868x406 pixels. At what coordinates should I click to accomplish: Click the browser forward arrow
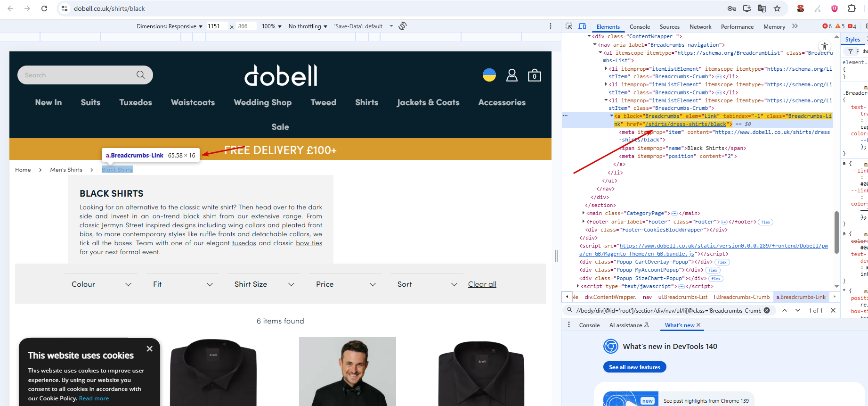point(27,8)
